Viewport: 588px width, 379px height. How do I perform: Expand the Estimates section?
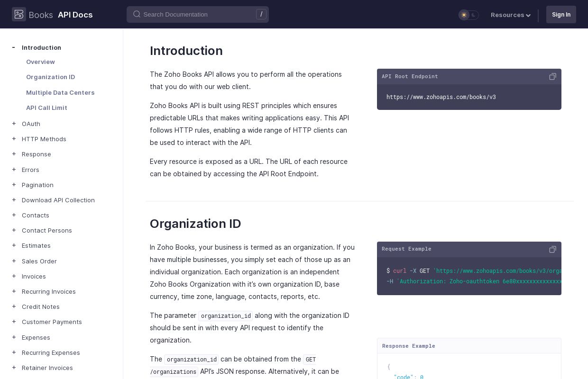coord(14,245)
